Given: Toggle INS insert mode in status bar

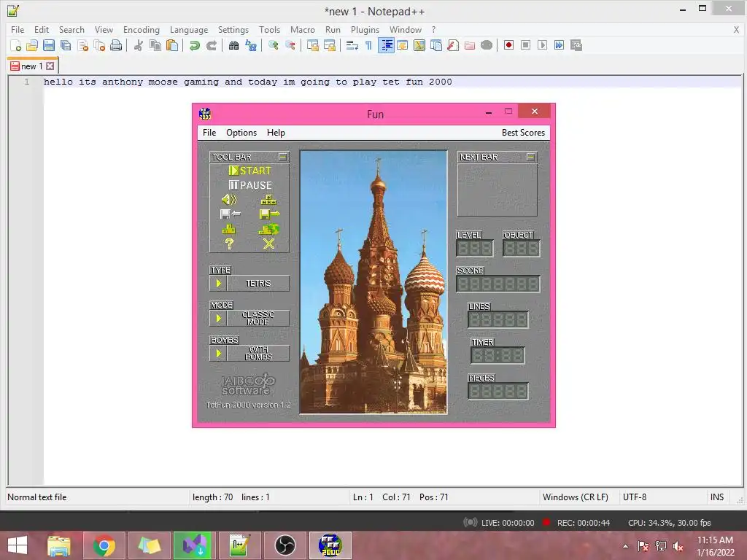Looking at the screenshot, I should (x=717, y=497).
